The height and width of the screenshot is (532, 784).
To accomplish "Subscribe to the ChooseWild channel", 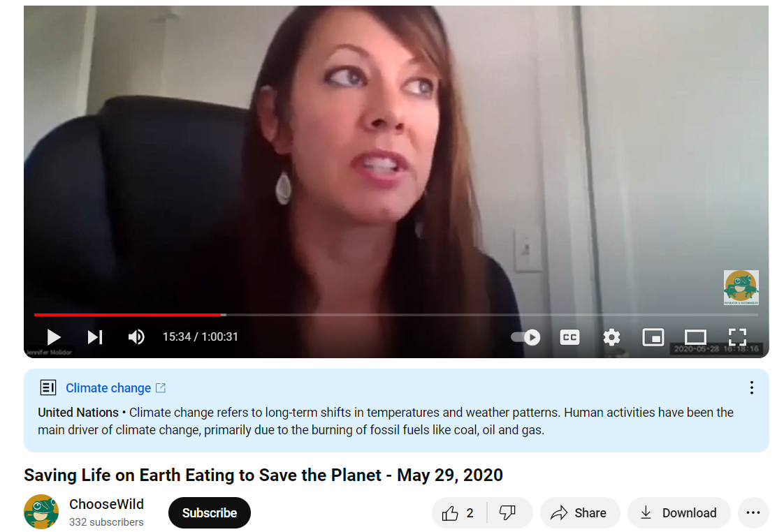I will [x=209, y=513].
